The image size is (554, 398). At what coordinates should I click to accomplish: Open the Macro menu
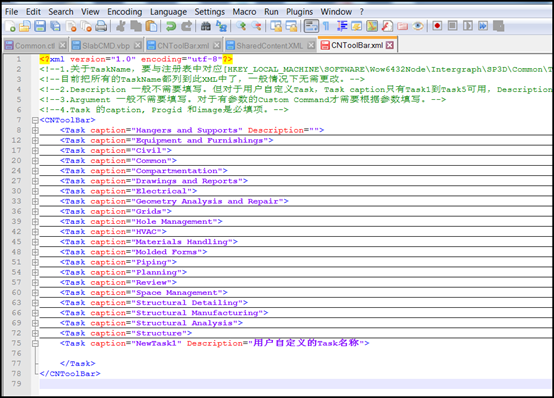[x=244, y=12]
